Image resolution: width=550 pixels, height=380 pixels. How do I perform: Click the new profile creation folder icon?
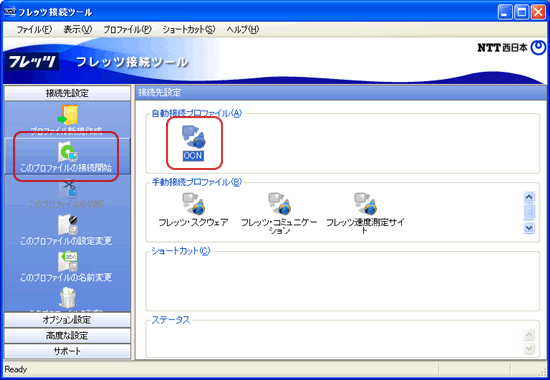coord(67,115)
